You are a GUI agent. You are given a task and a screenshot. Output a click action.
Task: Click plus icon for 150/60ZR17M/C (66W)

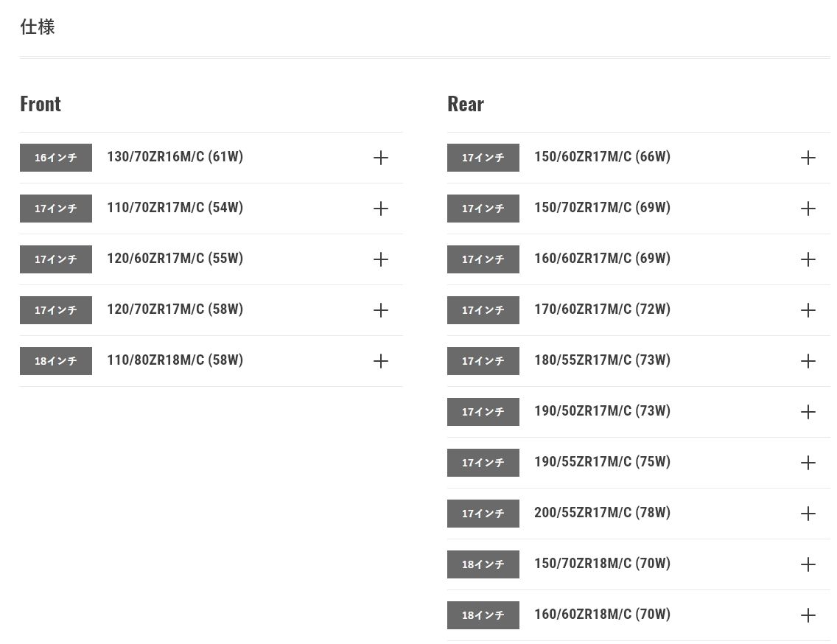click(808, 158)
